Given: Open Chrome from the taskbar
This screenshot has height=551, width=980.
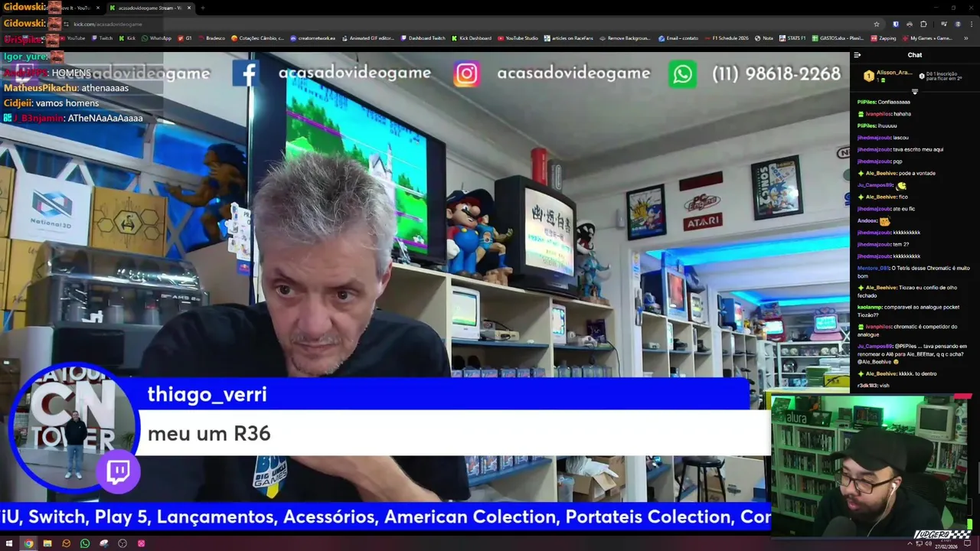Looking at the screenshot, I should point(28,543).
